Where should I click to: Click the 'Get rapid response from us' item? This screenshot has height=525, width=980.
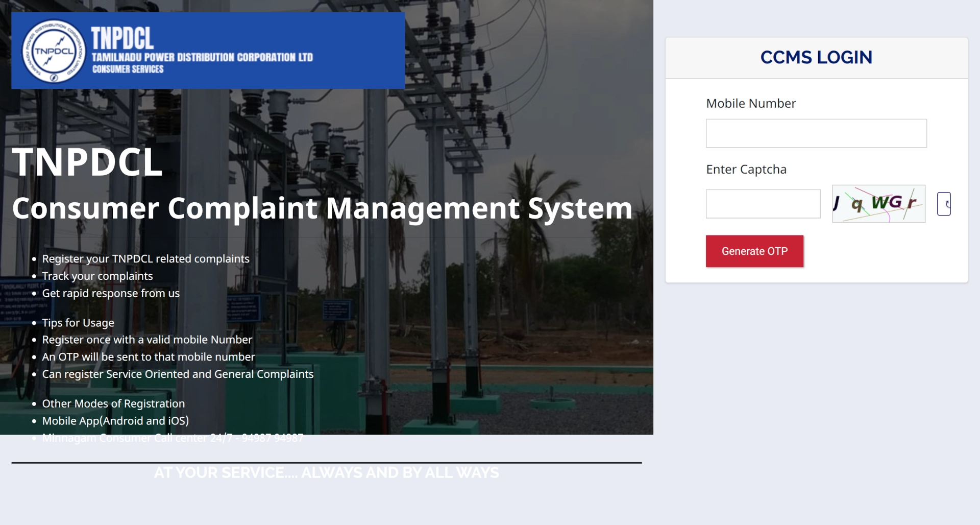(111, 294)
